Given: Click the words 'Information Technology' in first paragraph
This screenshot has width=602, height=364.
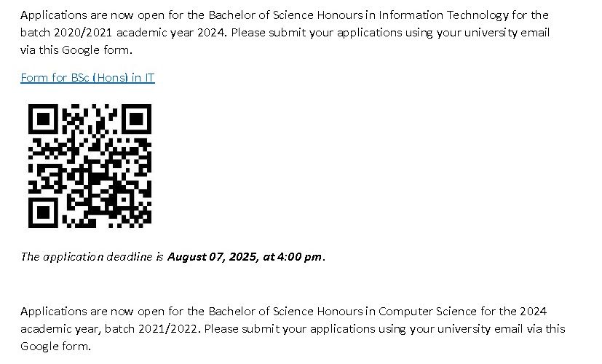Looking at the screenshot, I should pos(443,15).
